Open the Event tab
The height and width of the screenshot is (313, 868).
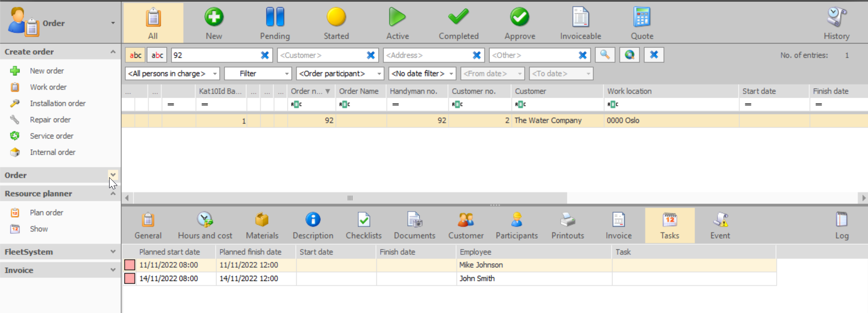[x=720, y=226]
